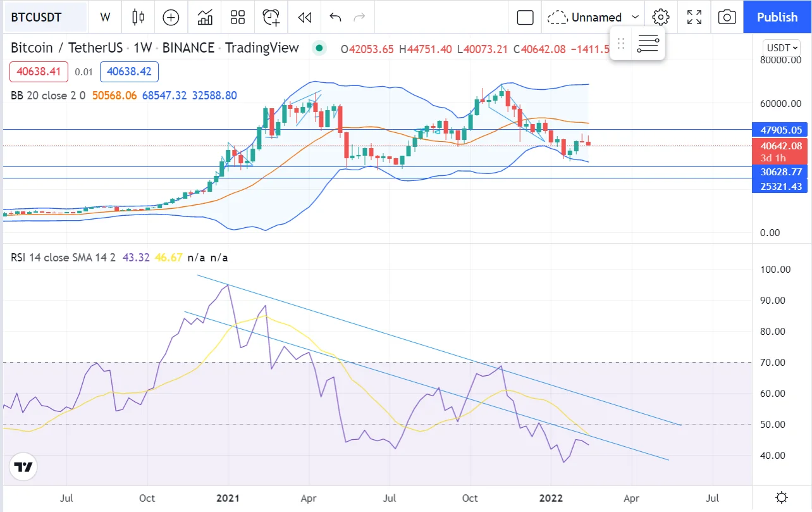The width and height of the screenshot is (812, 512).
Task: Open axis settings gear at bottom right
Action: pyautogui.click(x=782, y=497)
